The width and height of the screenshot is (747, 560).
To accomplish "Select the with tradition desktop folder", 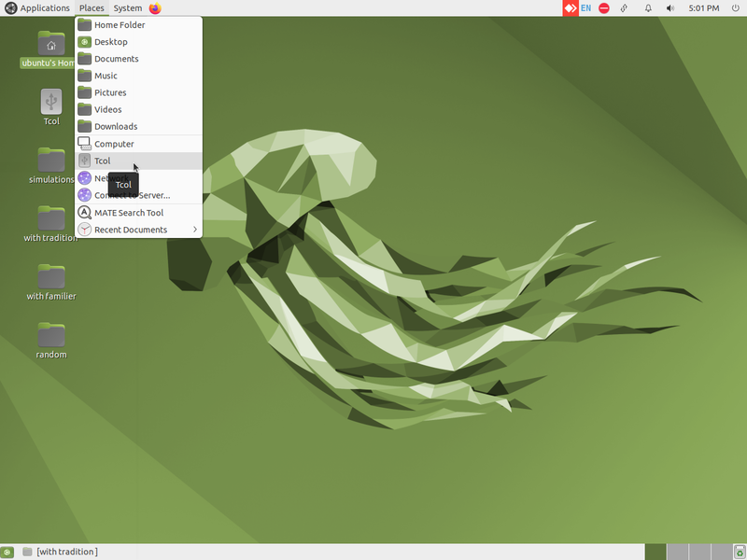I will click(x=51, y=224).
